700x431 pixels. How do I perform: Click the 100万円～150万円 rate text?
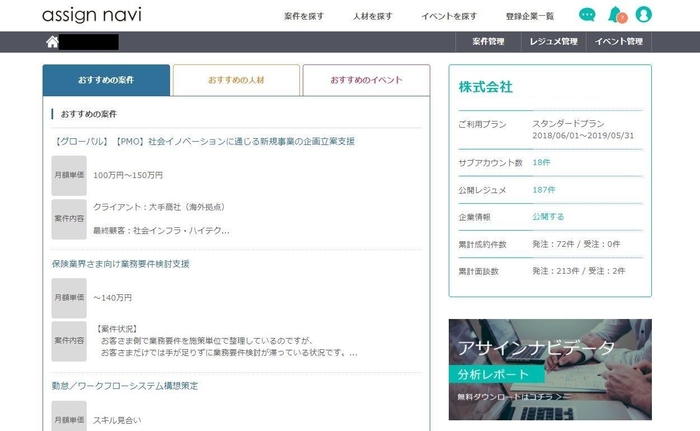click(x=128, y=175)
